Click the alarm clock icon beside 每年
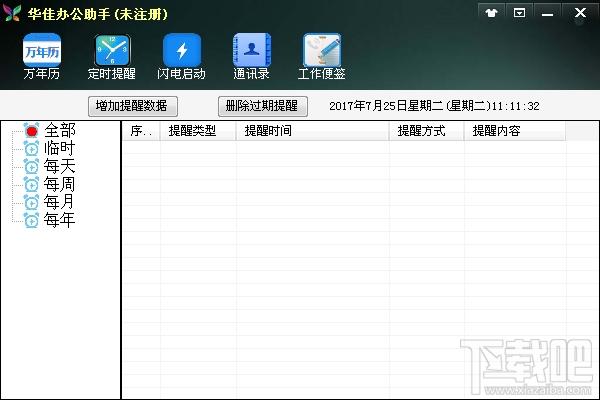The height and width of the screenshot is (400, 600). coord(31,220)
